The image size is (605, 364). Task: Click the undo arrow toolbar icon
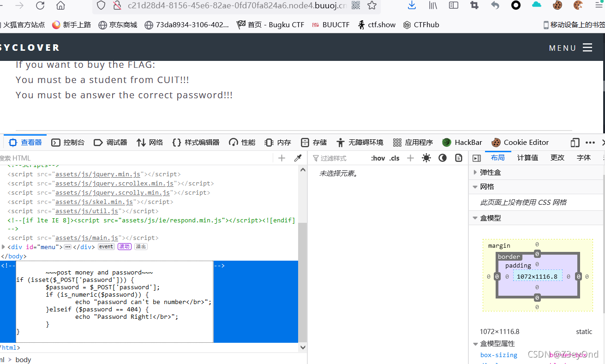[495, 5]
